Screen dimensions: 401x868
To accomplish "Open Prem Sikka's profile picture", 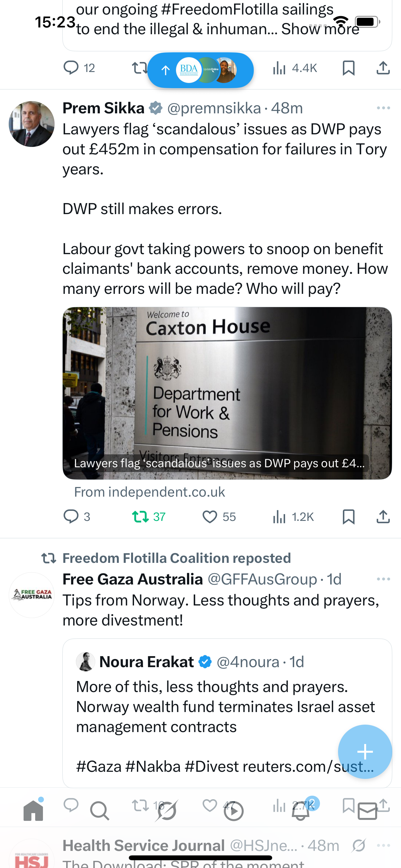I will 32,124.
